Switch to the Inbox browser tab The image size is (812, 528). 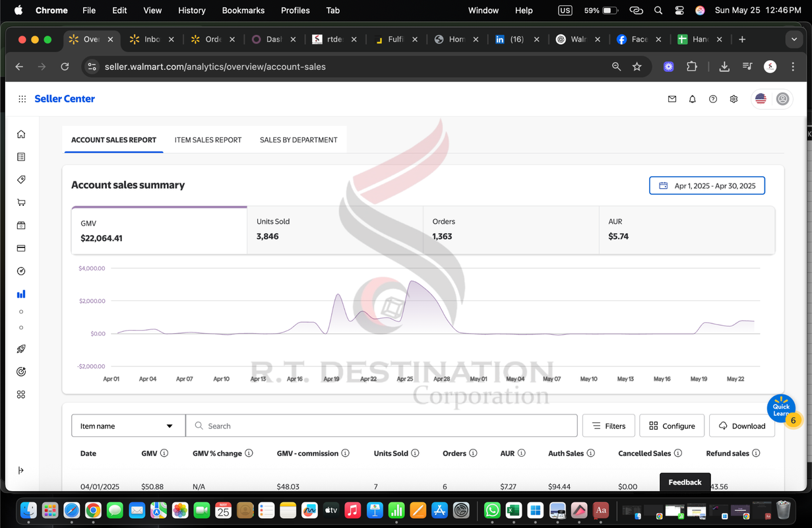[152, 40]
